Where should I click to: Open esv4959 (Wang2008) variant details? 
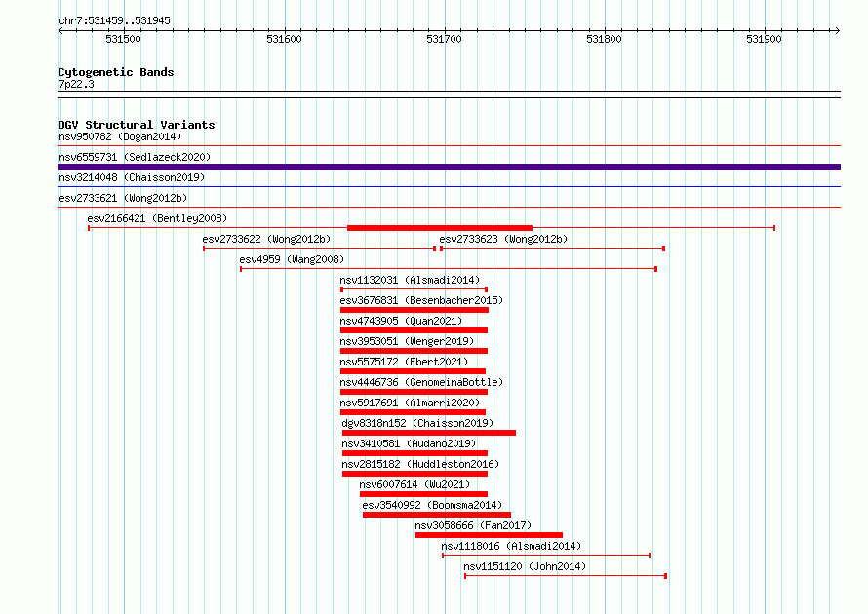(x=292, y=259)
